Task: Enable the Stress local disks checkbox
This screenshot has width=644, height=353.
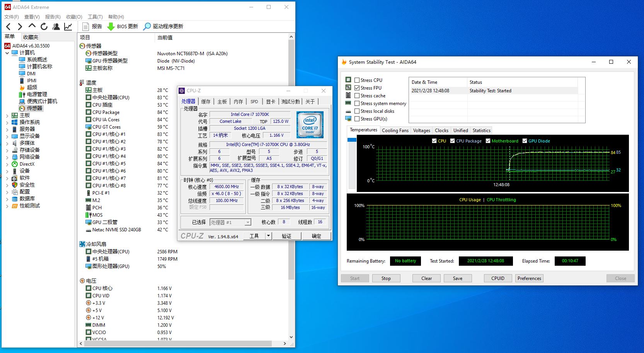Action: point(357,111)
